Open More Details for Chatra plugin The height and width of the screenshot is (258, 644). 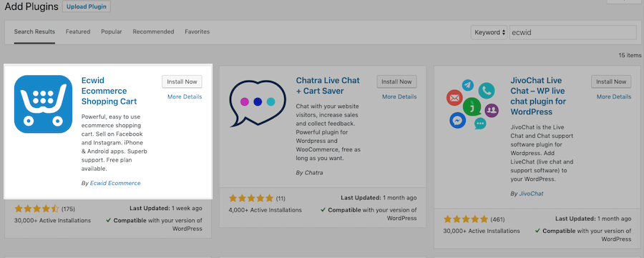399,96
